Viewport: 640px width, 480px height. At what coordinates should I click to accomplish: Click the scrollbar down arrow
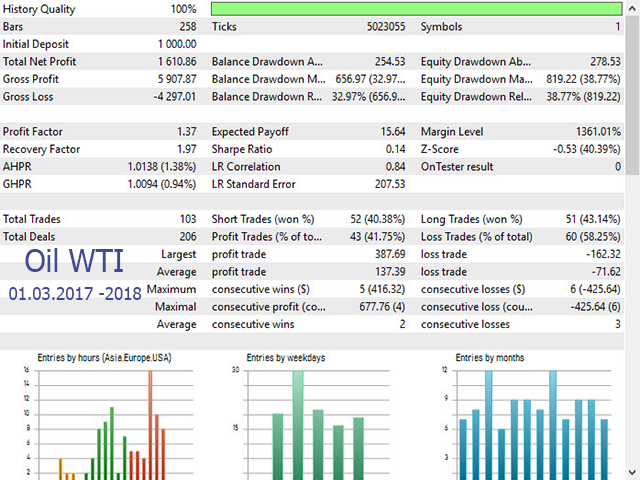(x=632, y=472)
